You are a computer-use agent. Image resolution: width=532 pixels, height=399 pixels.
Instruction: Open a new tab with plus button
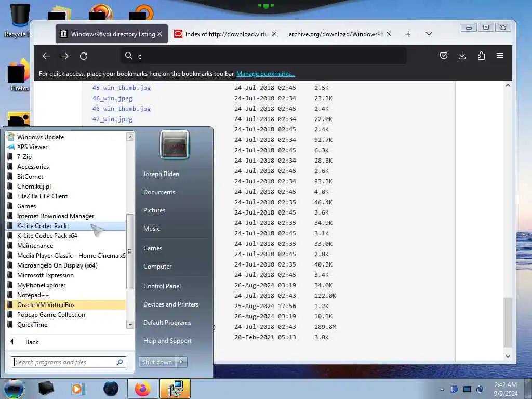[408, 34]
